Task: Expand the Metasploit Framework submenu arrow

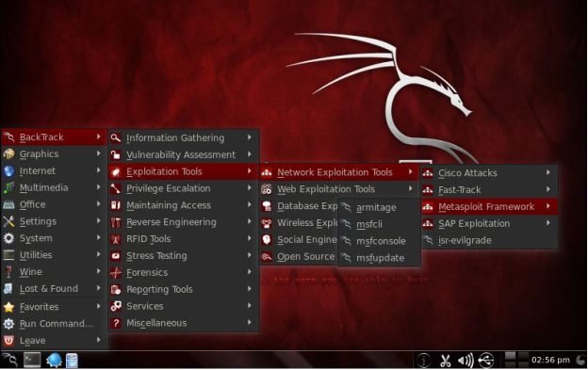Action: click(548, 206)
